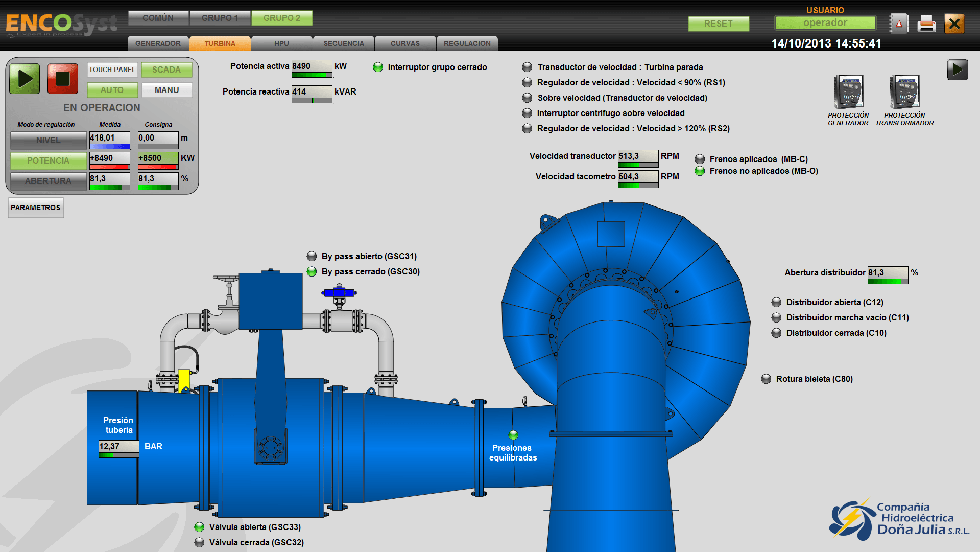Image resolution: width=980 pixels, height=552 pixels.
Task: Open the PROTECCIÓN TRANSFORMADOR relay device
Action: click(x=904, y=92)
